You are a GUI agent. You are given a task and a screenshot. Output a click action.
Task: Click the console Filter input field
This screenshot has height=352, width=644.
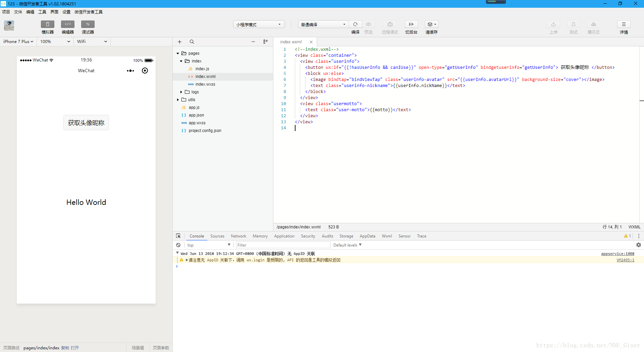coord(283,245)
